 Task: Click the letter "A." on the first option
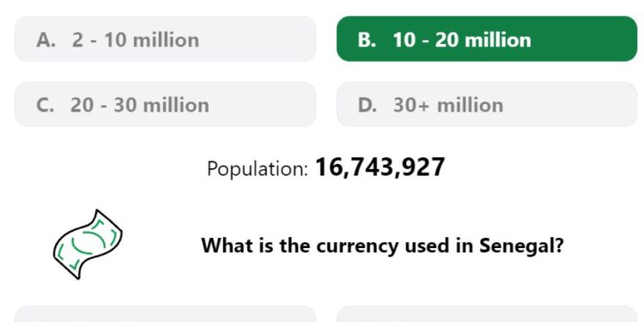click(x=46, y=39)
